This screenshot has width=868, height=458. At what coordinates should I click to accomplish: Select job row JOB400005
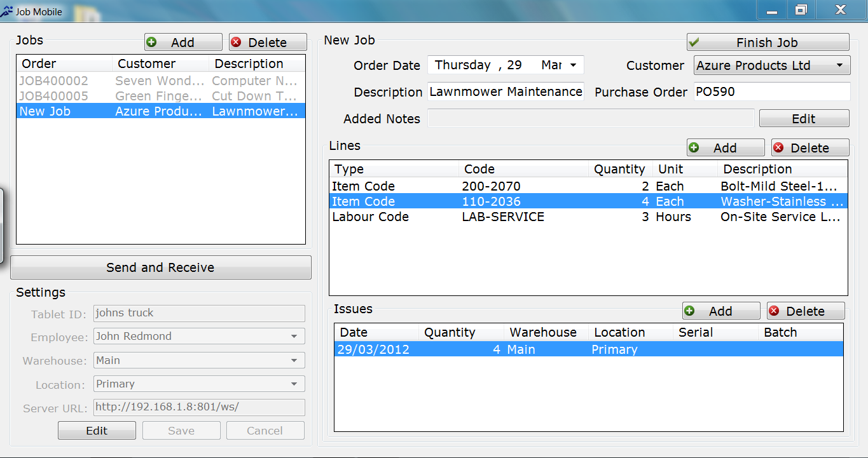(x=161, y=96)
